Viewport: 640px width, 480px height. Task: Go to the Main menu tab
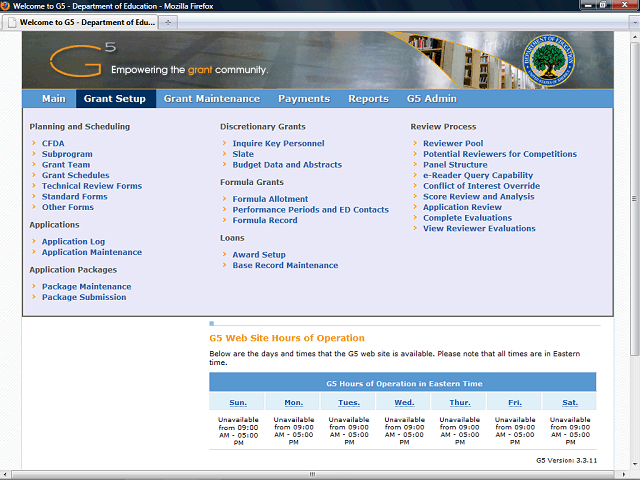(53, 99)
